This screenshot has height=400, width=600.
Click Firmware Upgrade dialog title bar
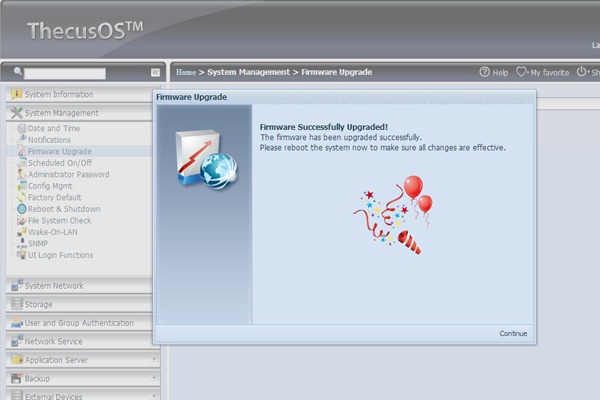pos(344,97)
